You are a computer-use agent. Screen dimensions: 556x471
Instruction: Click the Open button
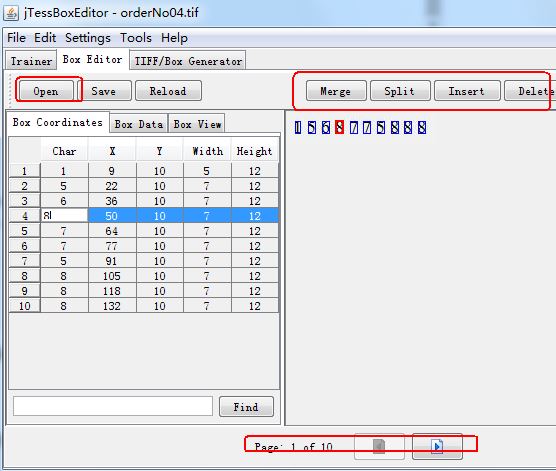[x=46, y=91]
